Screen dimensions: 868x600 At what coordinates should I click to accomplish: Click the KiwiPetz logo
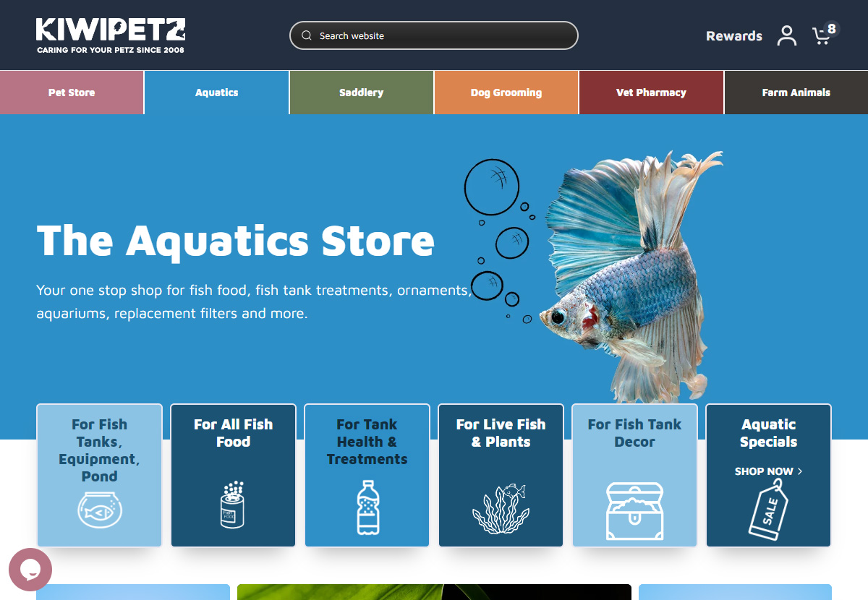pyautogui.click(x=111, y=35)
